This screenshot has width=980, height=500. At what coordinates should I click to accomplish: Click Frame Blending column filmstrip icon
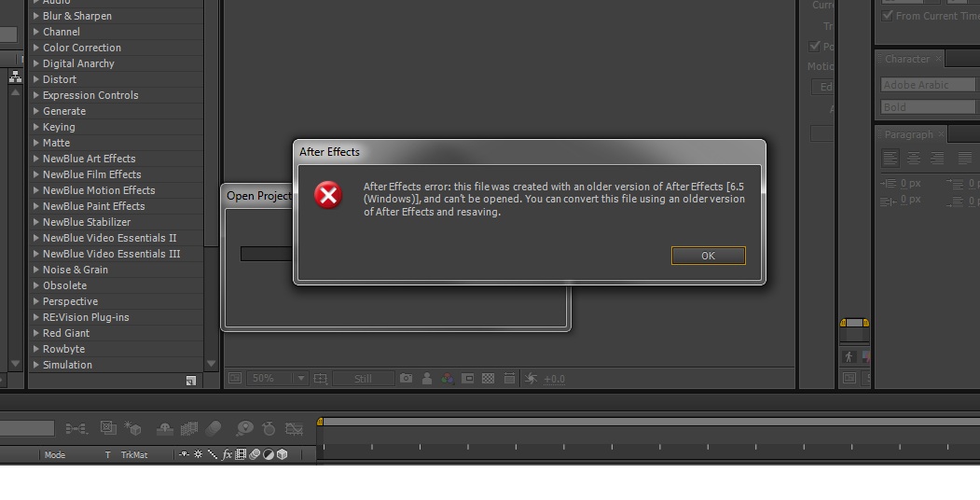tap(241, 454)
